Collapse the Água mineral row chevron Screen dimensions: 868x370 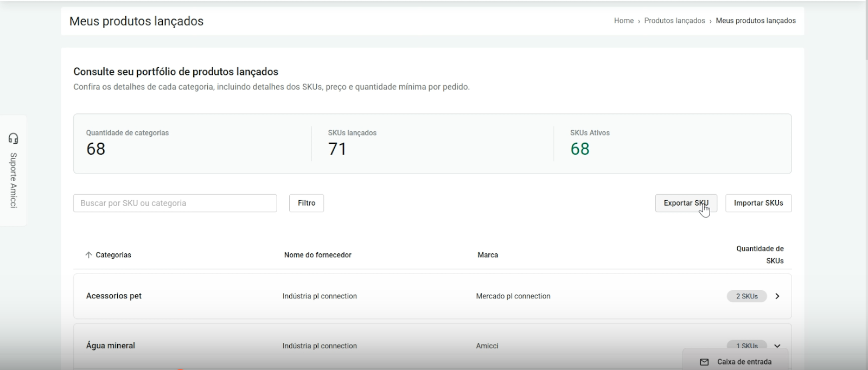[x=777, y=346]
